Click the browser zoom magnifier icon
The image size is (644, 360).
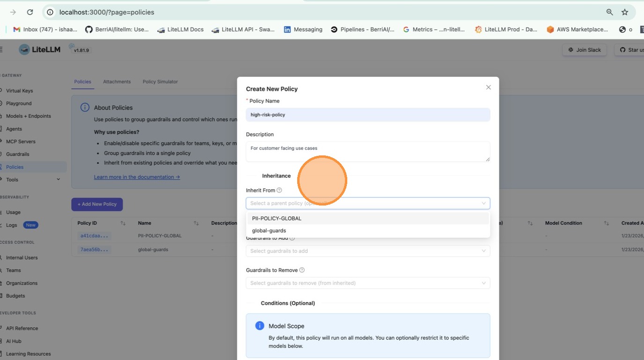(609, 12)
